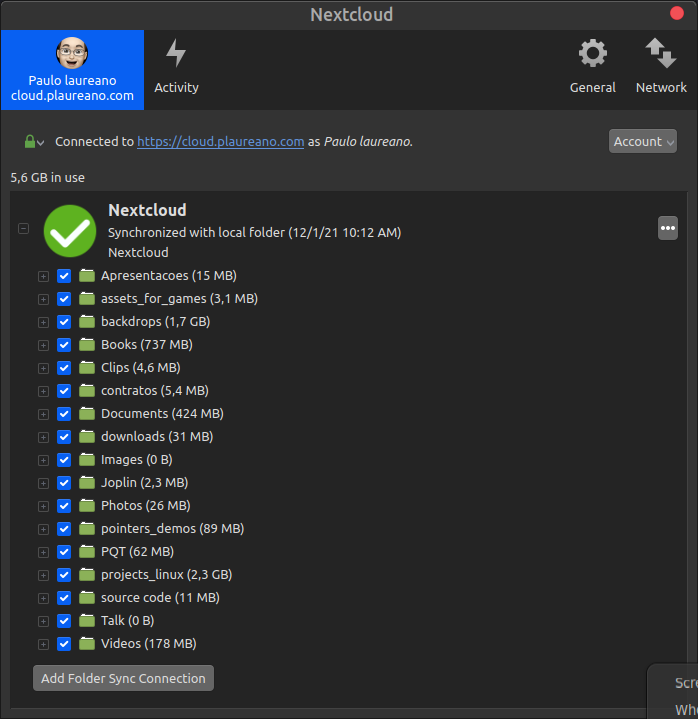Viewport: 698px width, 719px height.
Task: Select 'source code (11 MB)' row text
Action: (160, 598)
